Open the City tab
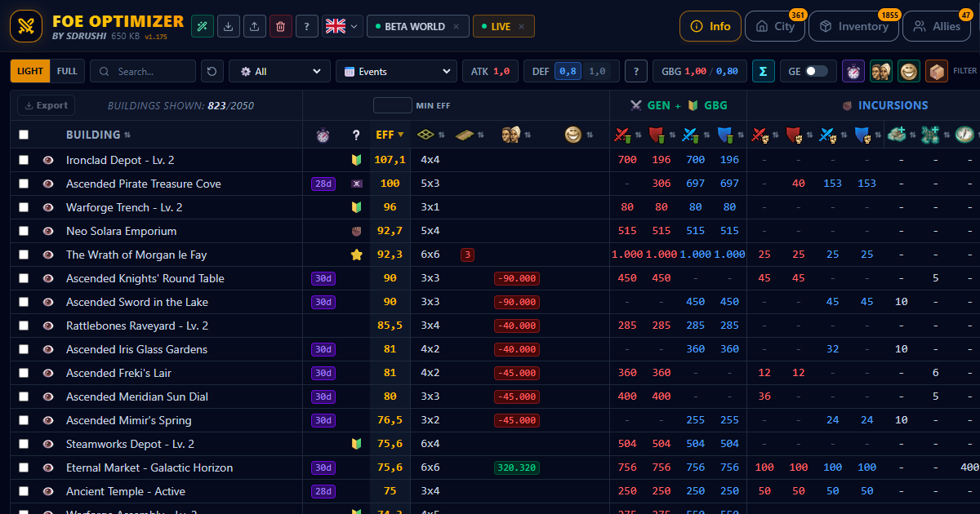This screenshot has width=980, height=514. click(775, 26)
